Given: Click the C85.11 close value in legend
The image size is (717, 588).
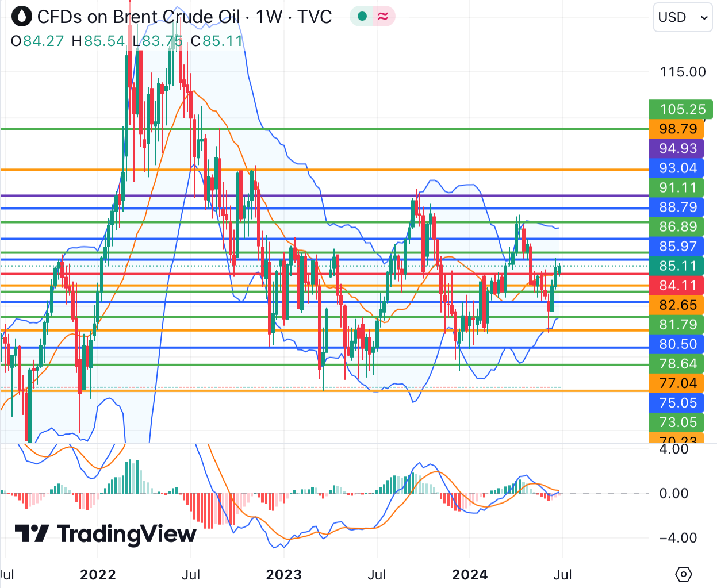Looking at the screenshot, I should tap(217, 41).
